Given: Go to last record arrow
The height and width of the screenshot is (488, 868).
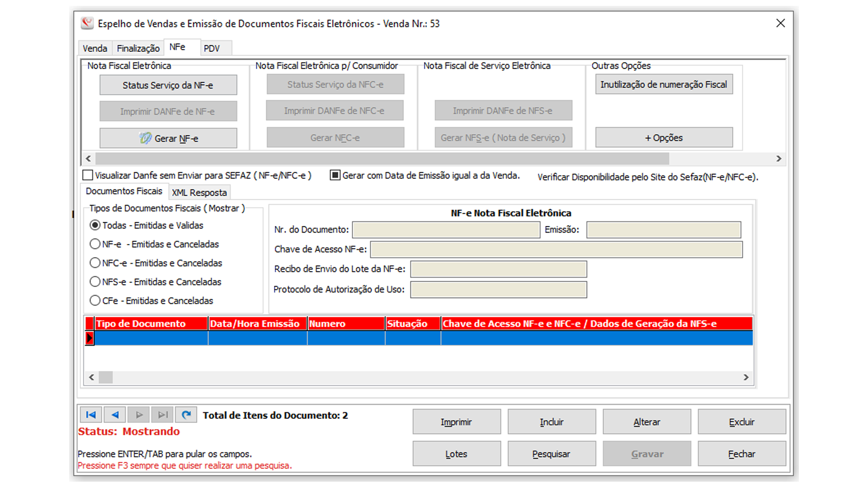Looking at the screenshot, I should (162, 415).
